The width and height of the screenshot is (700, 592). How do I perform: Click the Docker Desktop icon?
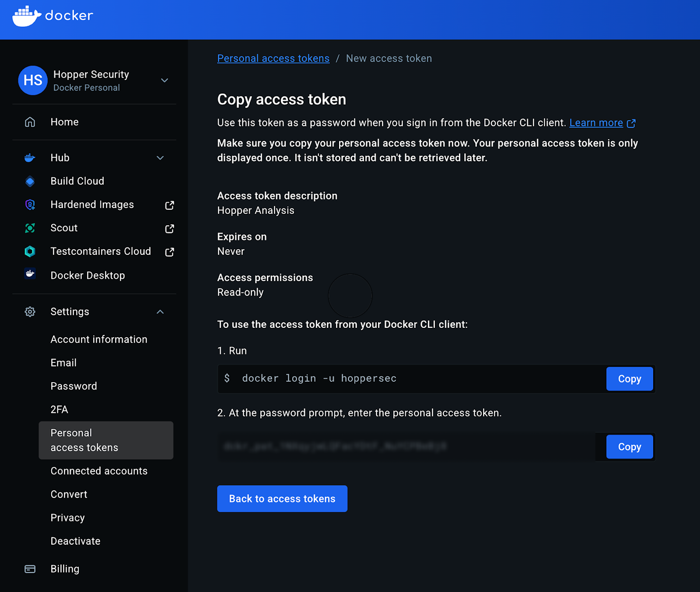(x=30, y=274)
